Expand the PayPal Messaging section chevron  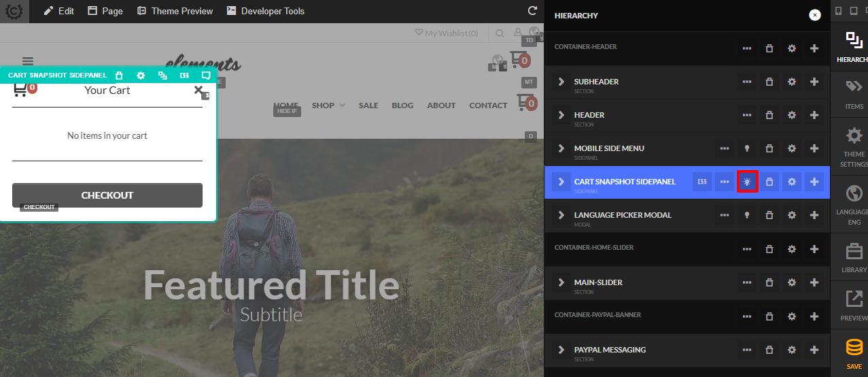[561, 350]
